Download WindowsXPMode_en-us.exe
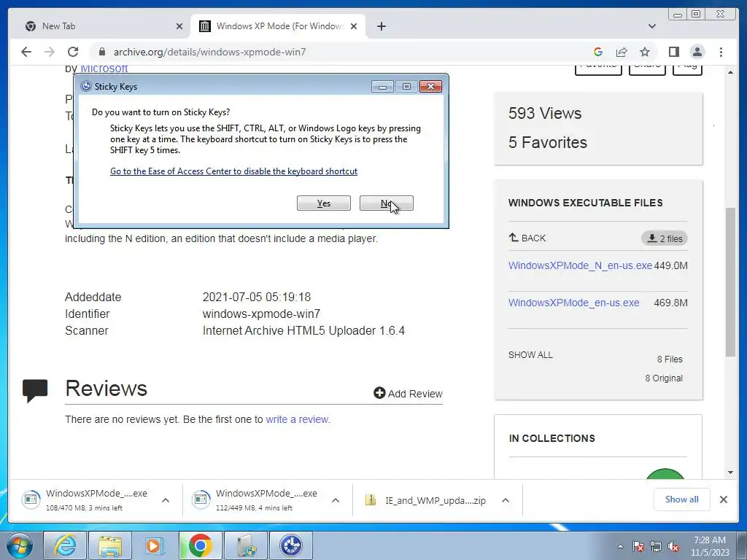The image size is (747, 560). point(573,303)
